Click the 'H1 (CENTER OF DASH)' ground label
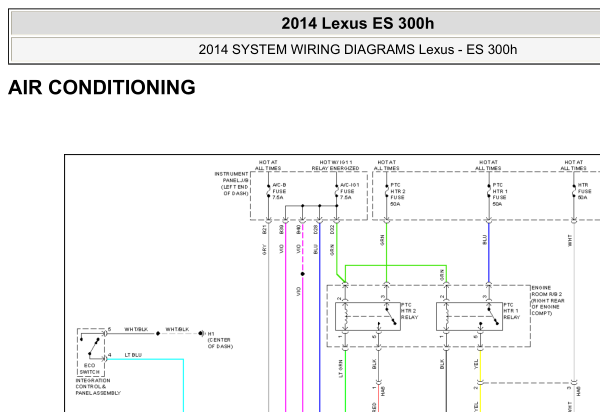 220,340
